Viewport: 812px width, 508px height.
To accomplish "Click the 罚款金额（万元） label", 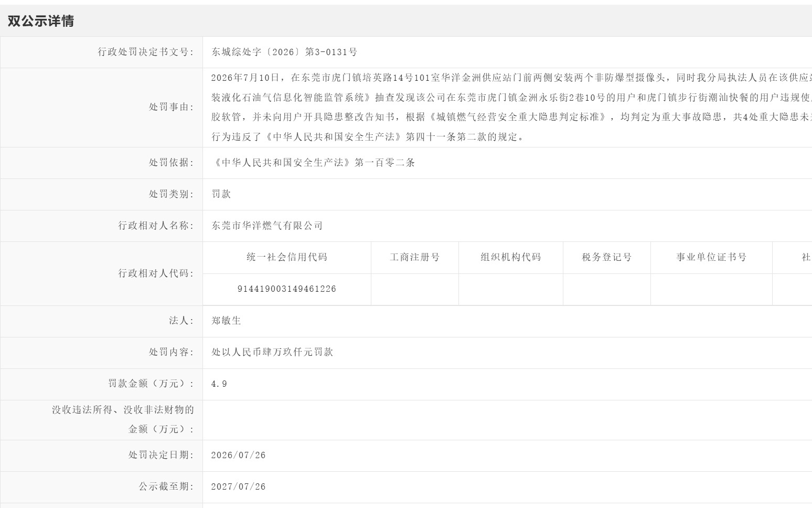I will coord(151,384).
